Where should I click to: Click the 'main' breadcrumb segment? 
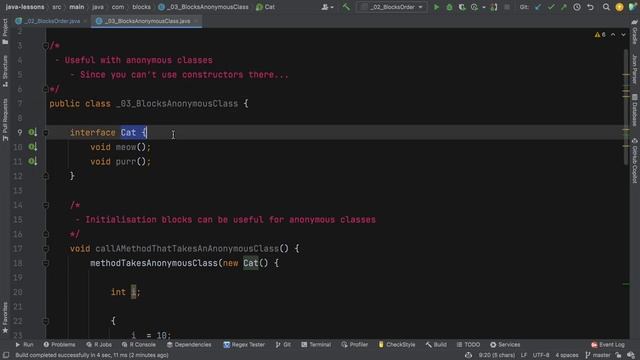(x=76, y=7)
